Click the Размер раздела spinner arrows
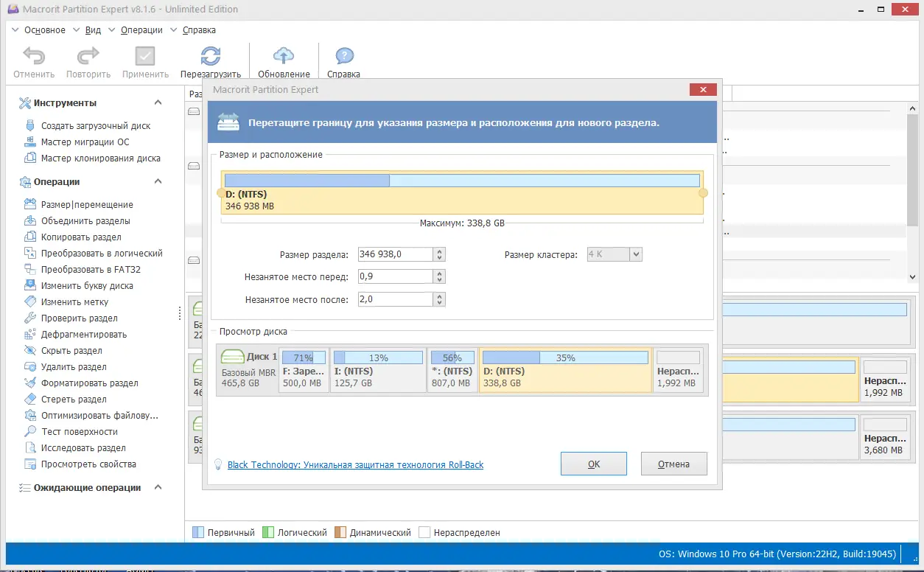The image size is (924, 572). 440,254
